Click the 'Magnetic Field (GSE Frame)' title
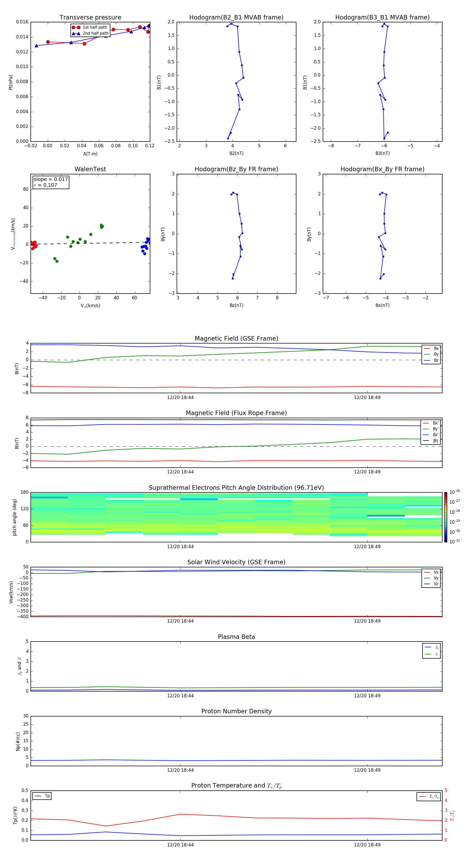The height and width of the screenshot is (868, 473). pyautogui.click(x=236, y=339)
